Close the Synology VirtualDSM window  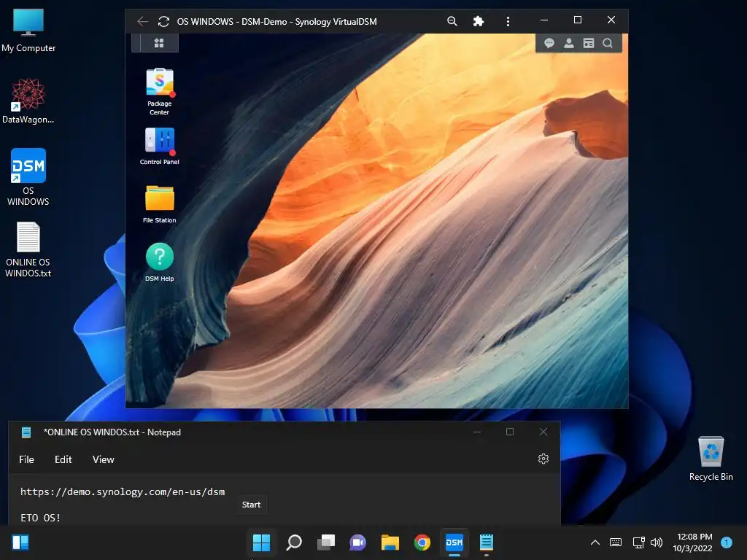[x=611, y=20]
